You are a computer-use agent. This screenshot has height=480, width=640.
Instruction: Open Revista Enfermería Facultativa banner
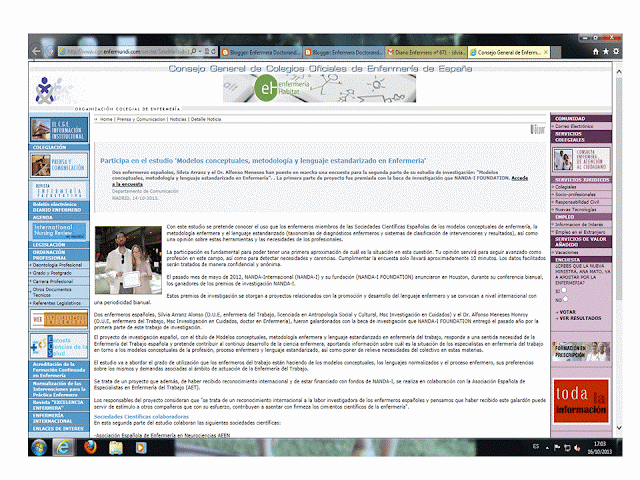click(59, 190)
